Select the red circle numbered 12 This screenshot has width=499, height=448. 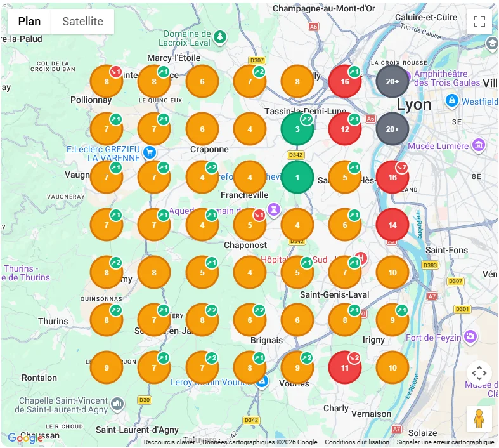pyautogui.click(x=345, y=129)
